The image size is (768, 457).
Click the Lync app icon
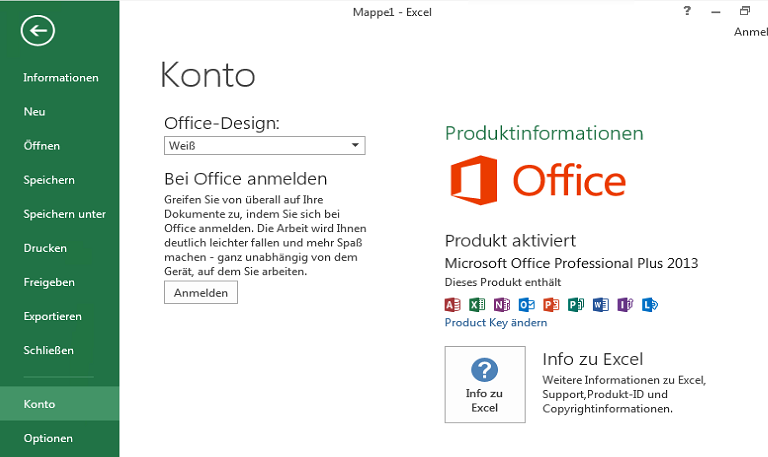[650, 305]
